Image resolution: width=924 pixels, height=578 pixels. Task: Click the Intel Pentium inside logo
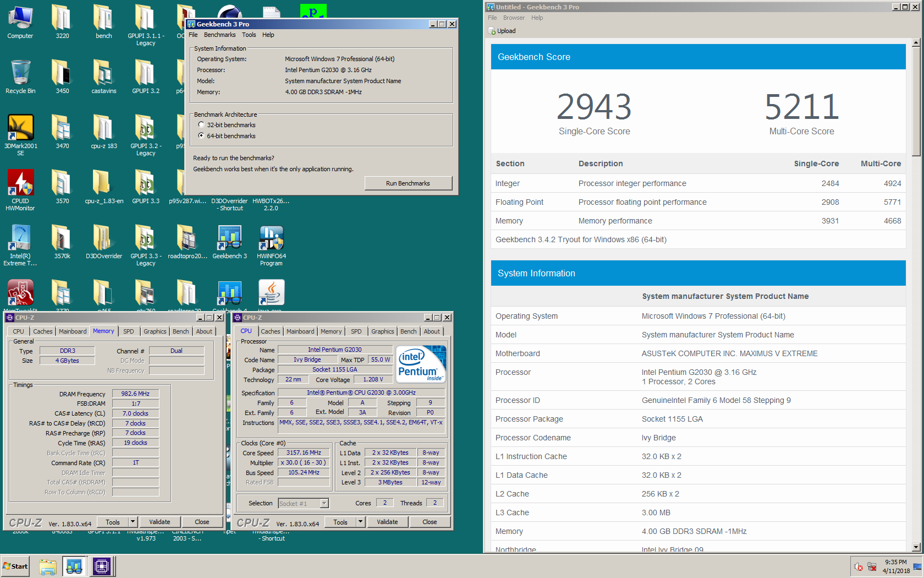click(x=421, y=364)
